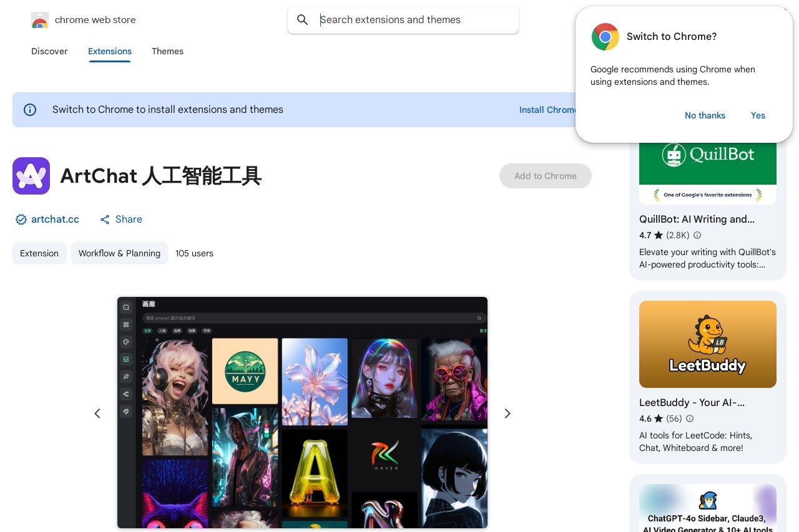The width and height of the screenshot is (799, 532).
Task: Click the Share button
Action: 121,219
